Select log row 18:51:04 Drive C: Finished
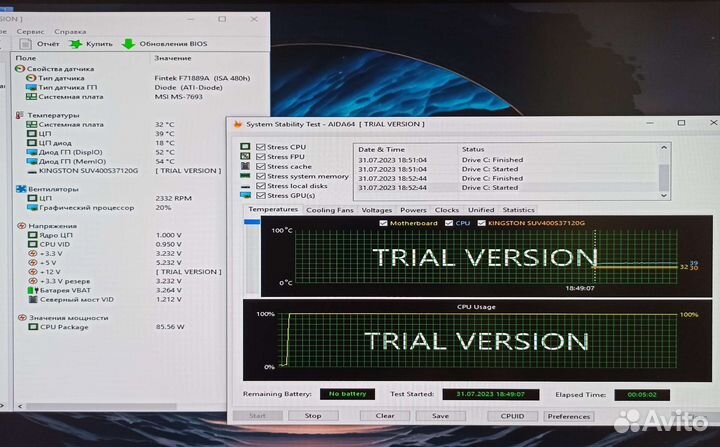This screenshot has width=720, height=447. pos(506,160)
